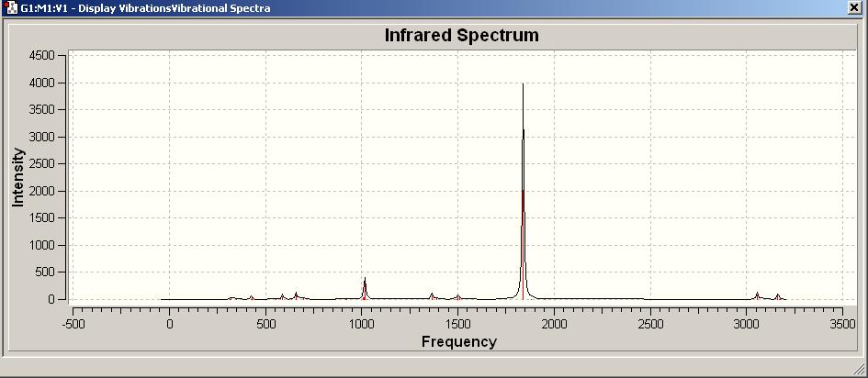Click the y-axis tick label 4500
The image size is (868, 378).
point(42,56)
